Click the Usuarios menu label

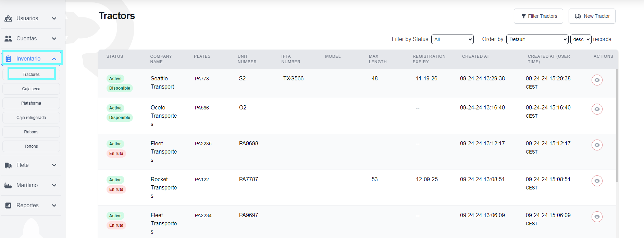click(x=27, y=18)
